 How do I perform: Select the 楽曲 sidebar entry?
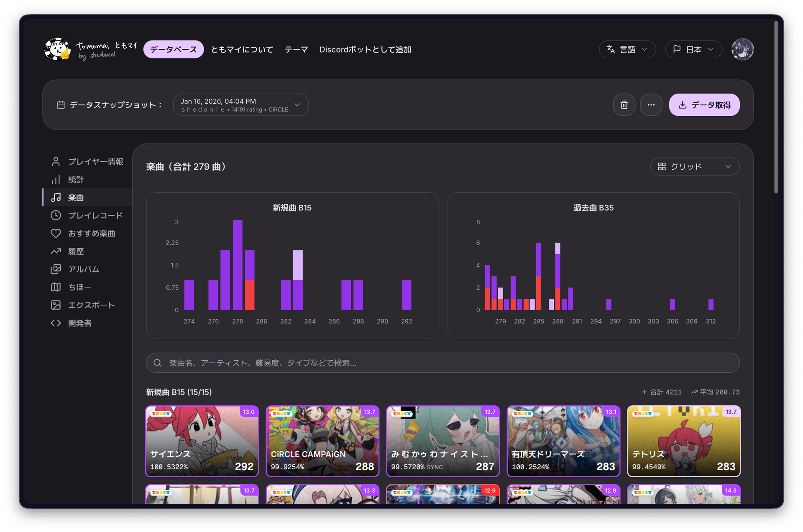(x=77, y=197)
